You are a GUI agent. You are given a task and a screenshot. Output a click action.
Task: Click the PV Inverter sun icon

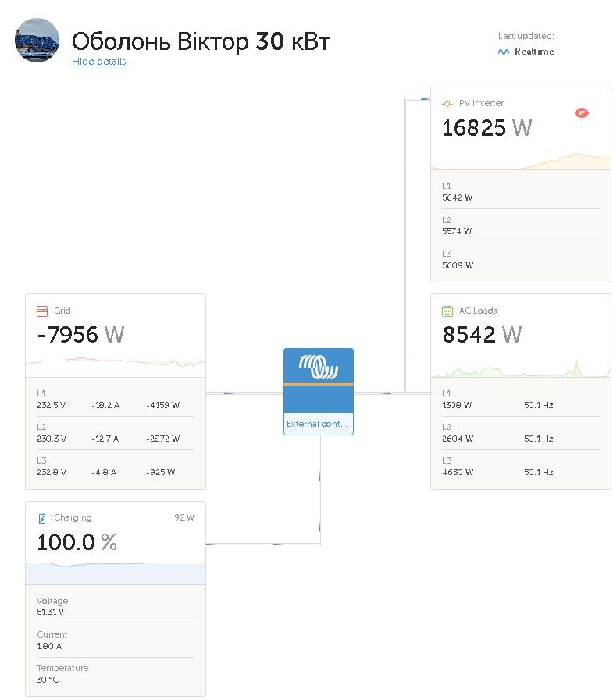point(447,103)
